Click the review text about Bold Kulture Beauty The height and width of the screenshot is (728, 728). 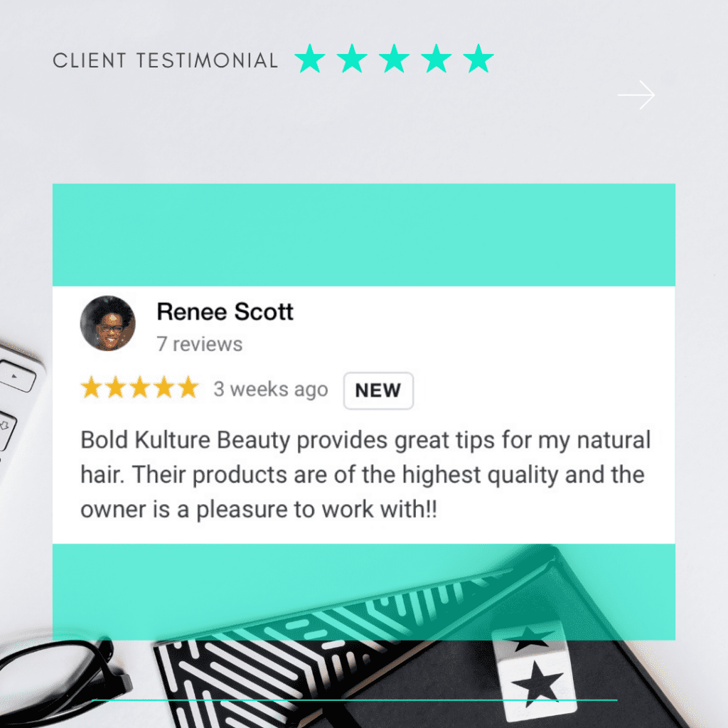click(x=365, y=474)
